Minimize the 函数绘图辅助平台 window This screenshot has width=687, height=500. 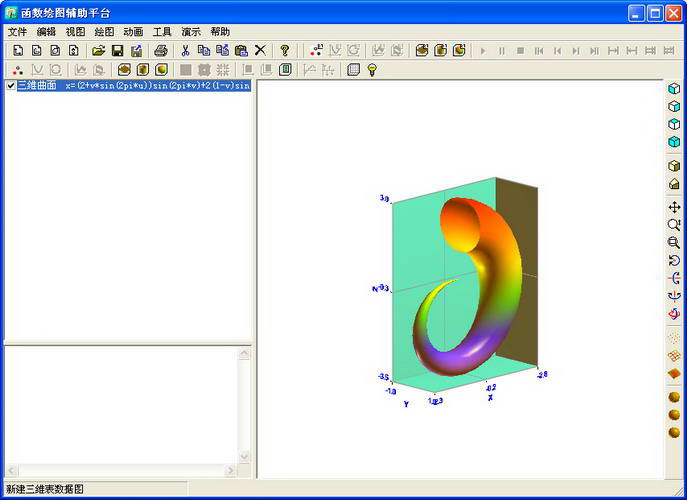(636, 13)
